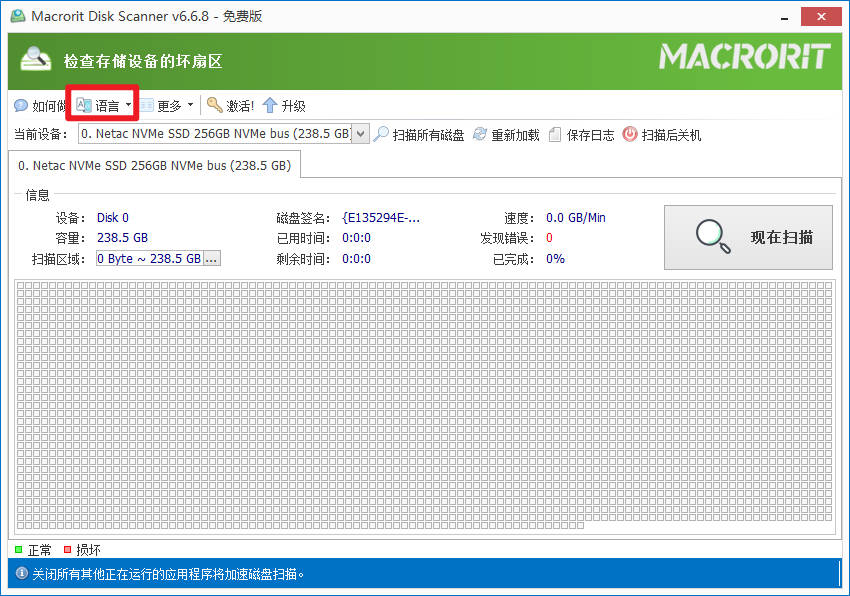The image size is (850, 596).
Task: Click the info icon in status bar
Action: click(21, 574)
